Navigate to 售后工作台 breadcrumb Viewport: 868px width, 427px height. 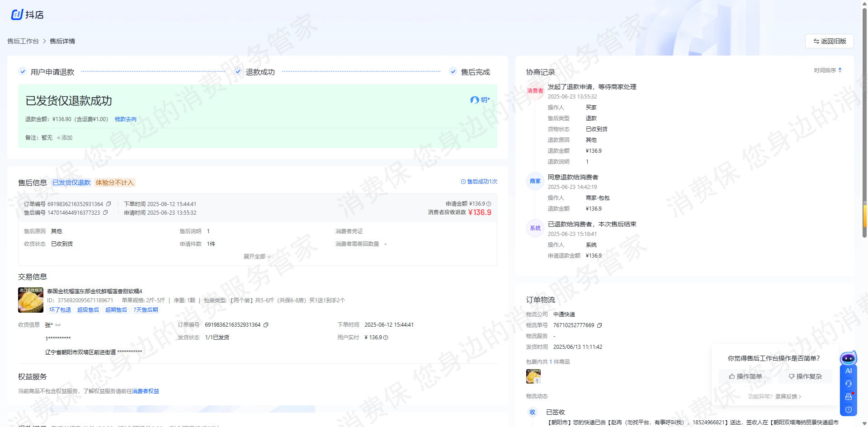[x=23, y=41]
